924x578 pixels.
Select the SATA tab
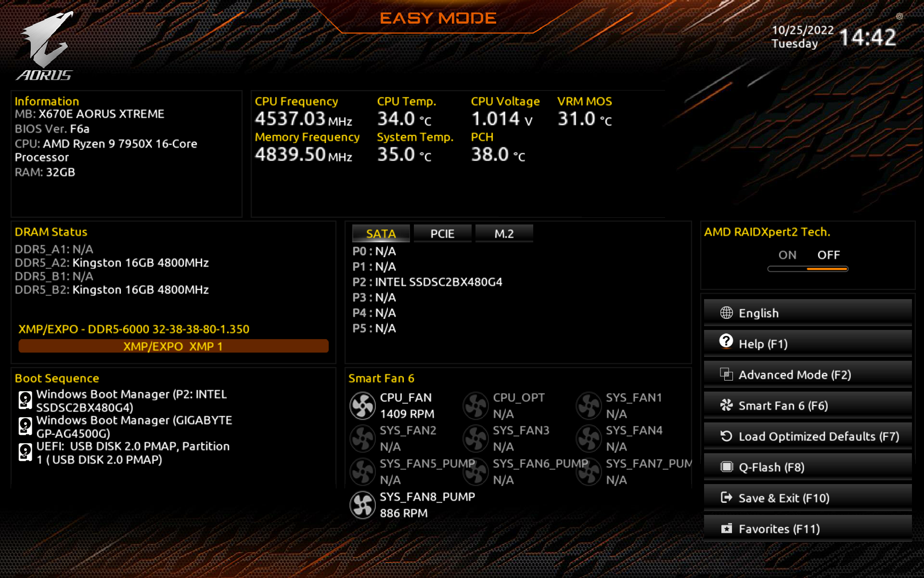pyautogui.click(x=381, y=234)
